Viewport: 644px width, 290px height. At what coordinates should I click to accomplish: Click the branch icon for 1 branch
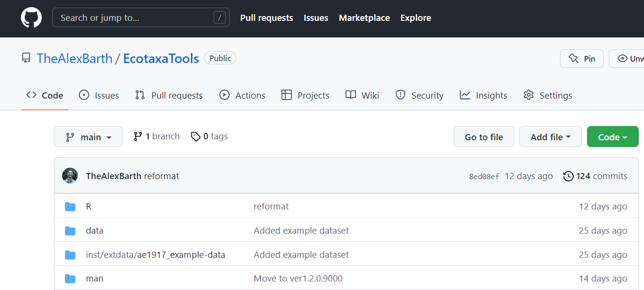coord(138,136)
